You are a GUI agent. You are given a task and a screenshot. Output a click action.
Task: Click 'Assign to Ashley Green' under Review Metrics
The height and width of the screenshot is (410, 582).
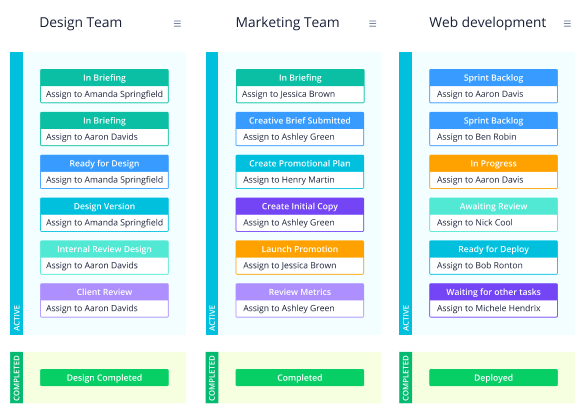(289, 308)
